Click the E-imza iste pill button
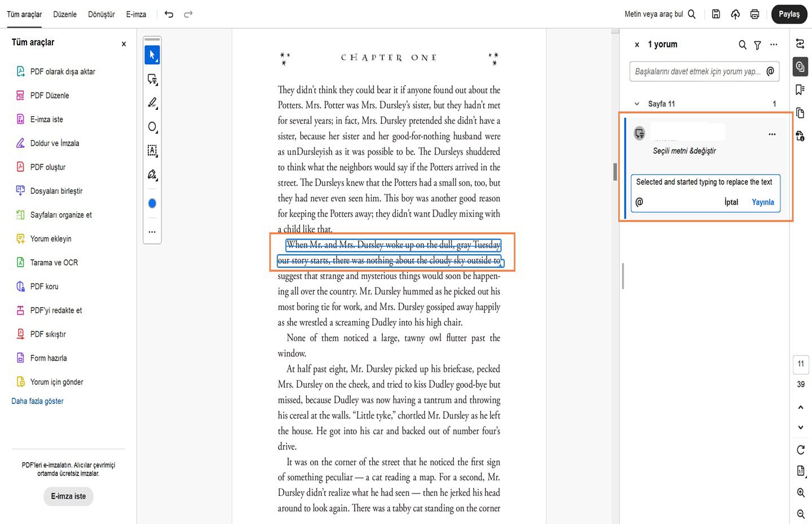Viewport: 812px width, 524px height. [68, 496]
